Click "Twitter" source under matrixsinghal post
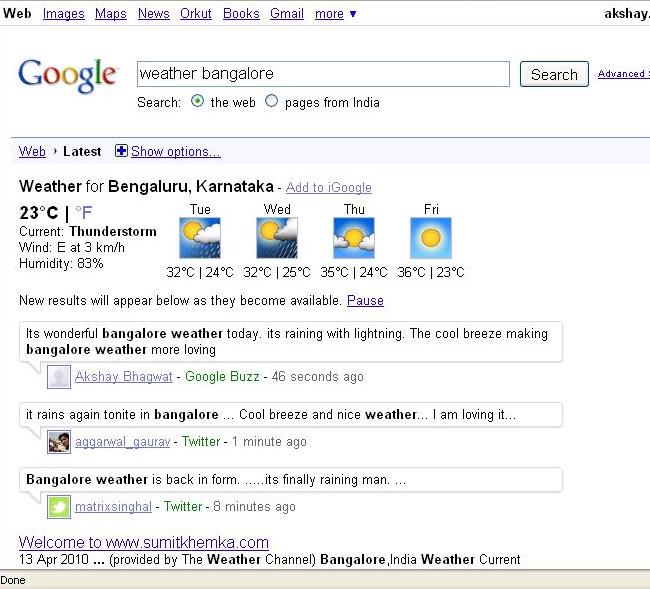The height and width of the screenshot is (589, 650). (183, 507)
